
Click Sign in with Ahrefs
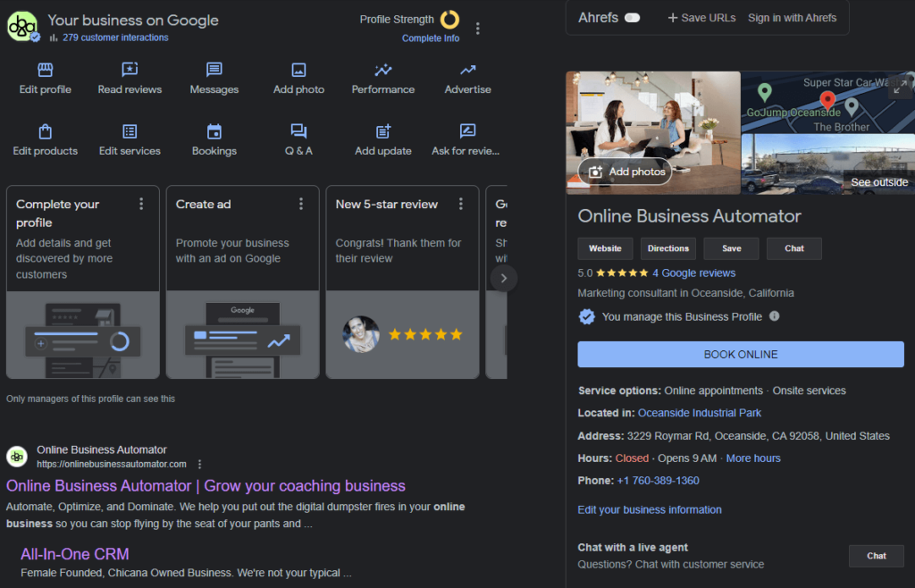click(x=792, y=18)
